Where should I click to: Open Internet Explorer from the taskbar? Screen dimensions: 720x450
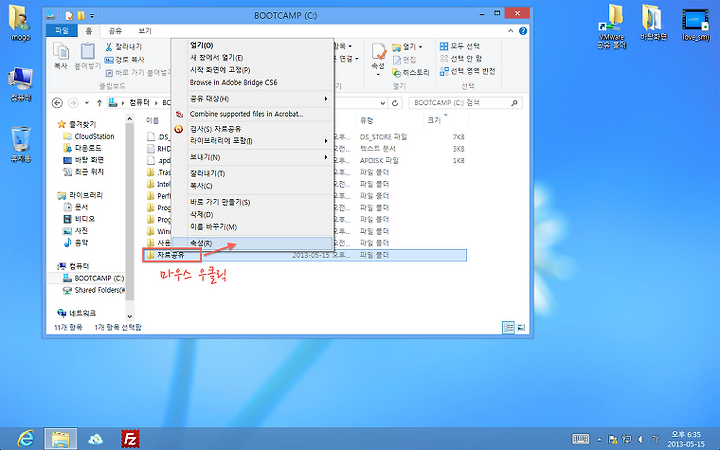26,439
